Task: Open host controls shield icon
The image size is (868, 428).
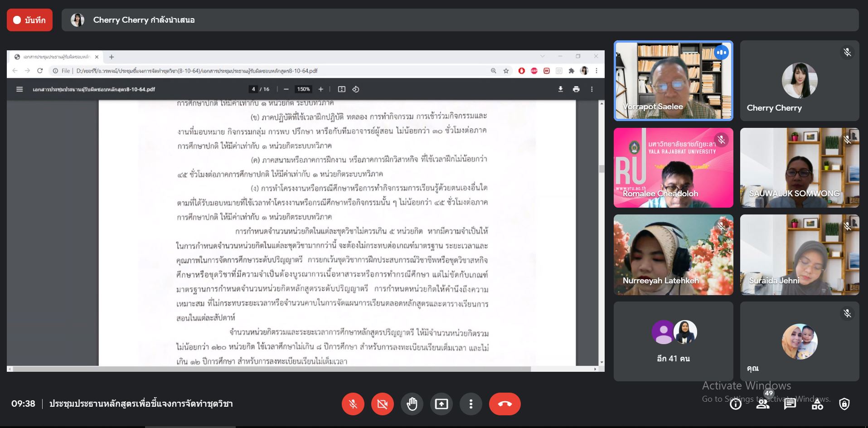Action: pos(844,404)
